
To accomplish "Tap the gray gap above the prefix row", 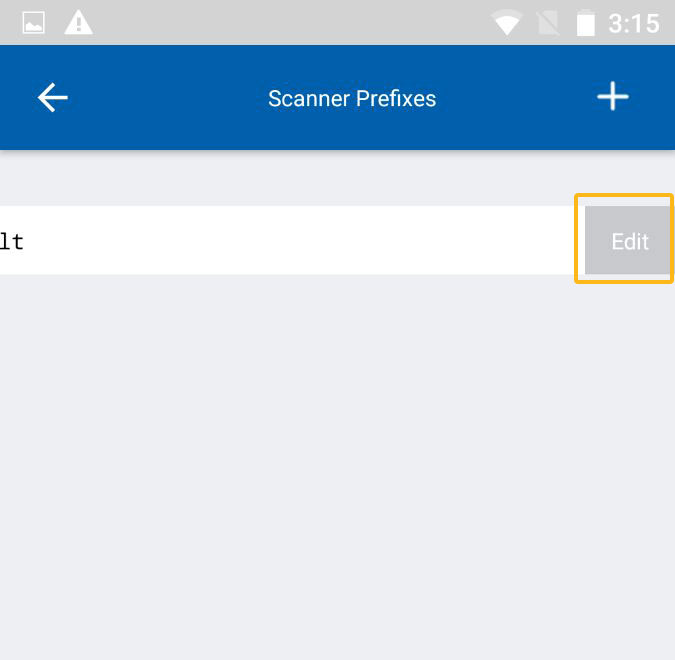I will [x=300, y=180].
